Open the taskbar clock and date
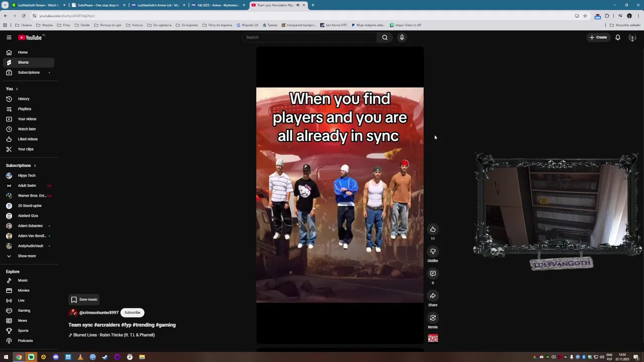 point(622,357)
